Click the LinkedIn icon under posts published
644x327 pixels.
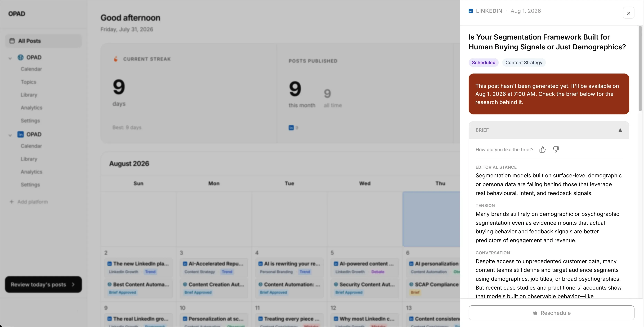pyautogui.click(x=291, y=128)
